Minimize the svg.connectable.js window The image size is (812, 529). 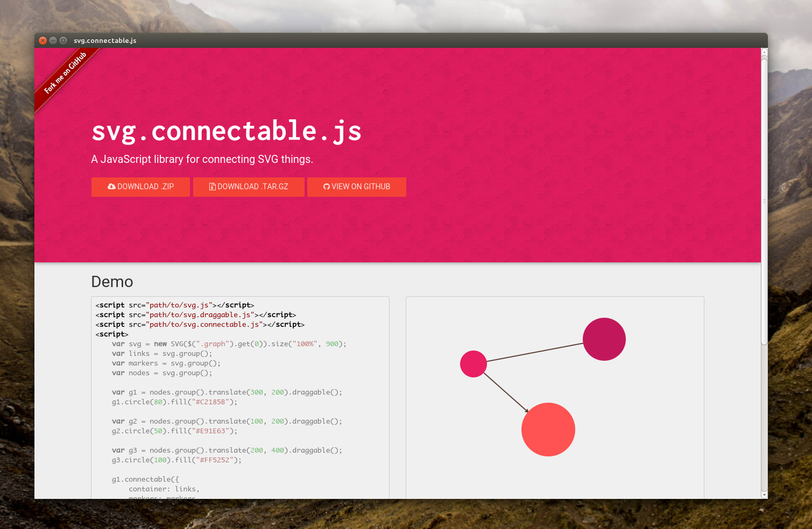(x=53, y=40)
